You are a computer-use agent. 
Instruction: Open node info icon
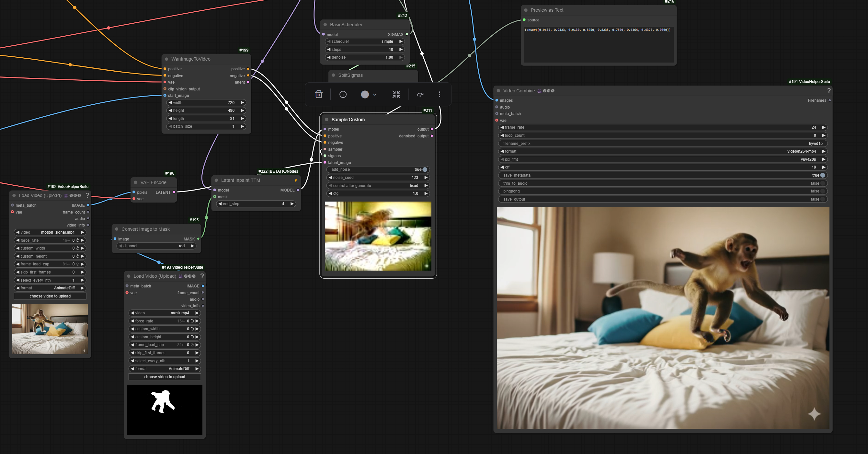coord(343,94)
